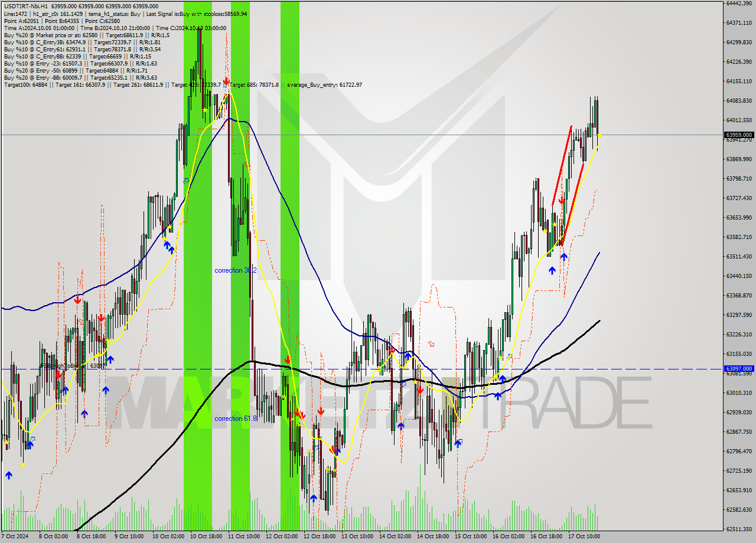The image size is (756, 543).
Task: Click the 63727.430 price axis label
Action: pos(739,198)
